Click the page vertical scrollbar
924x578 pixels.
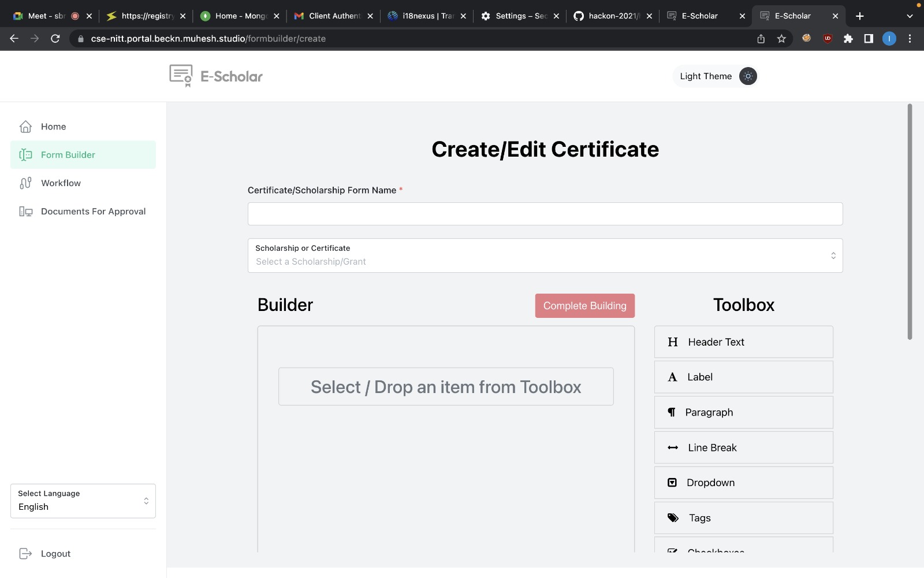click(910, 222)
